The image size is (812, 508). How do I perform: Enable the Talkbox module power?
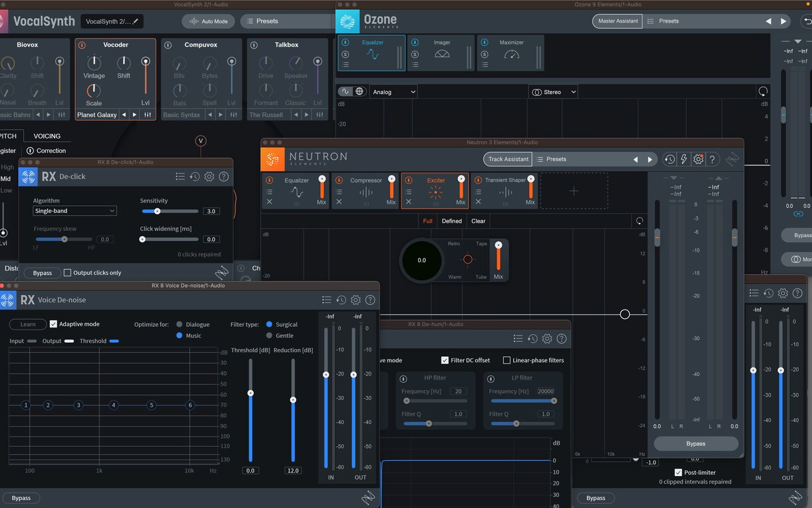click(x=254, y=45)
